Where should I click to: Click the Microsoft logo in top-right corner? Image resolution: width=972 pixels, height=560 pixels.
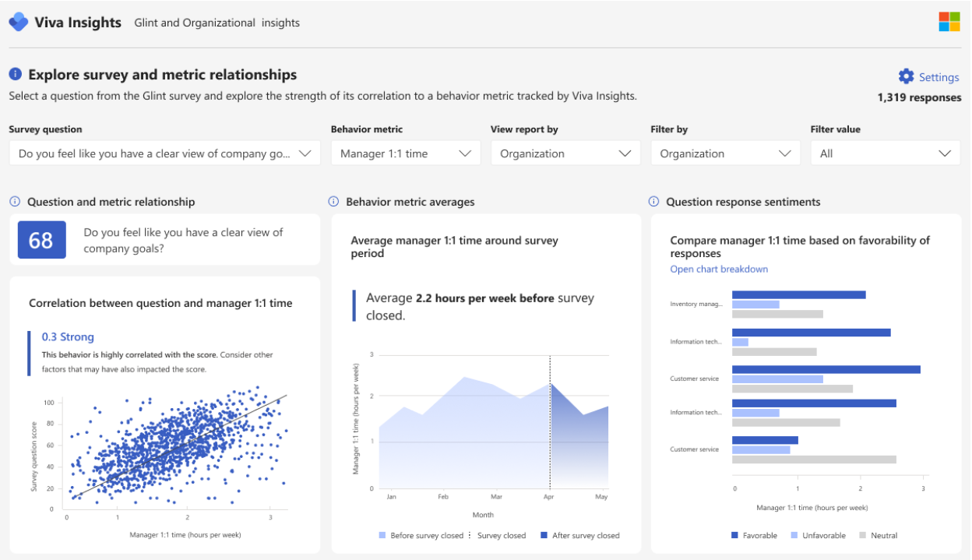coord(950,21)
